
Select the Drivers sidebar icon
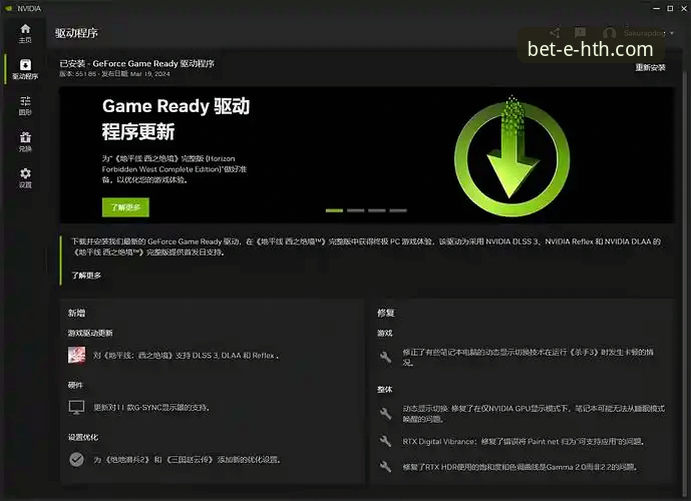pyautogui.click(x=25, y=69)
